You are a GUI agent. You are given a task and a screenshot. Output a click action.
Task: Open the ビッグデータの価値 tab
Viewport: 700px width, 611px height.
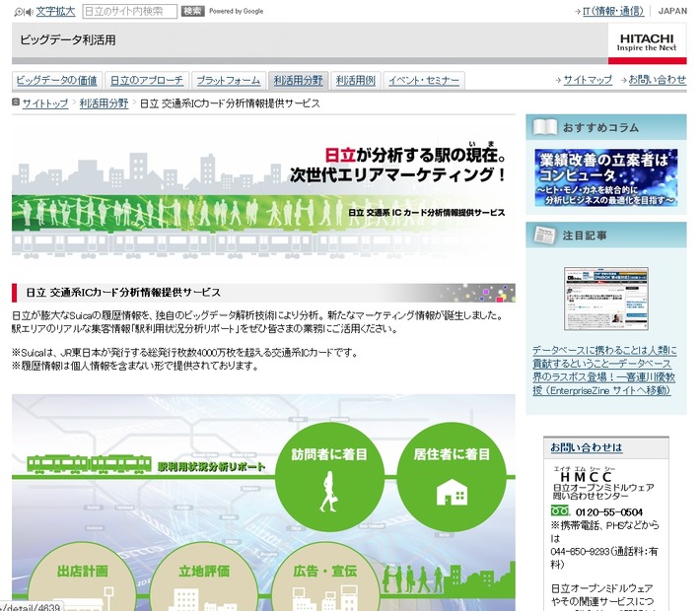[x=56, y=81]
